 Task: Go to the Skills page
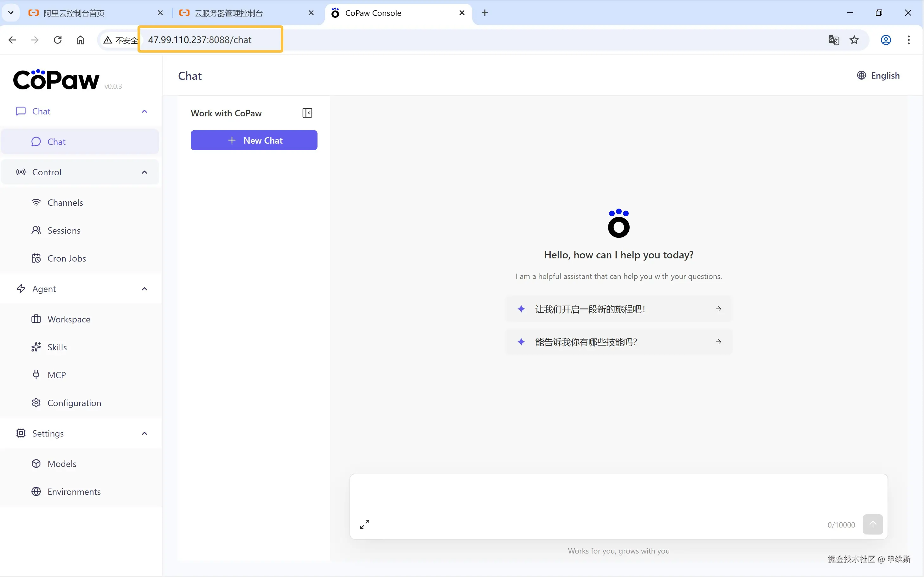click(57, 347)
